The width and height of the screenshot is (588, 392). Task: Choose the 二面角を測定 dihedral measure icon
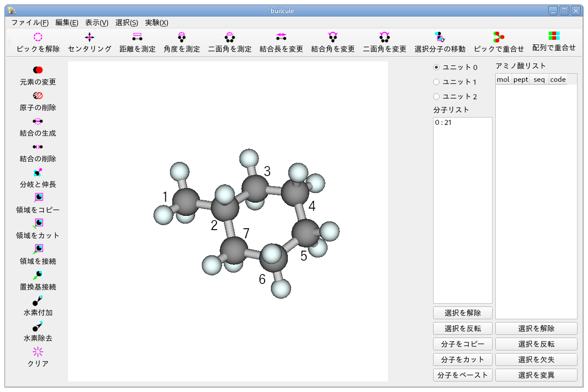(x=230, y=37)
